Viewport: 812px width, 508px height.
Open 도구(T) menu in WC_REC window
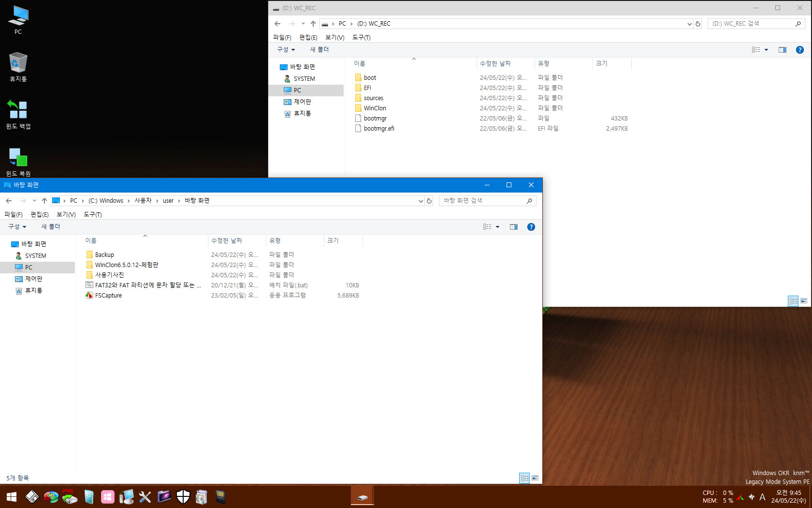tap(361, 37)
